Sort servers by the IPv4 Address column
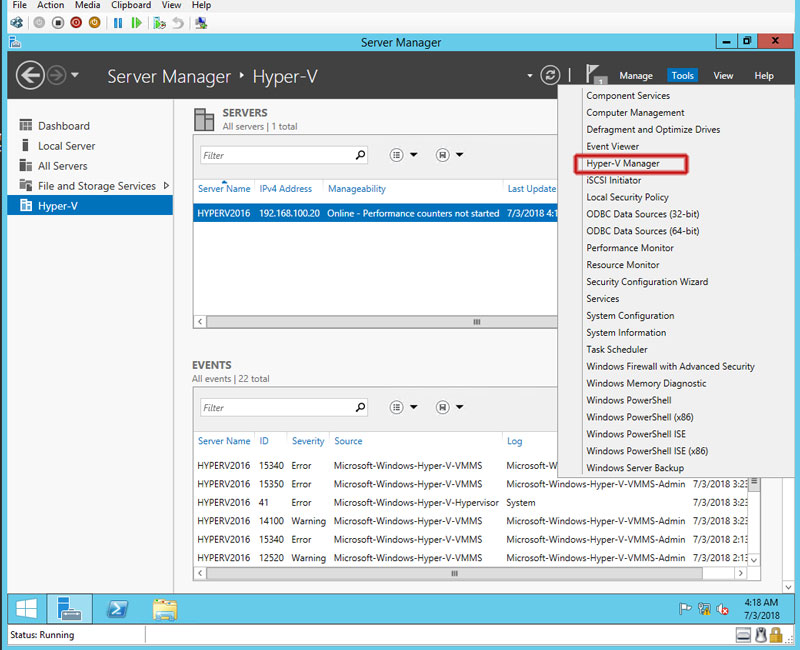800x650 pixels. tap(285, 189)
